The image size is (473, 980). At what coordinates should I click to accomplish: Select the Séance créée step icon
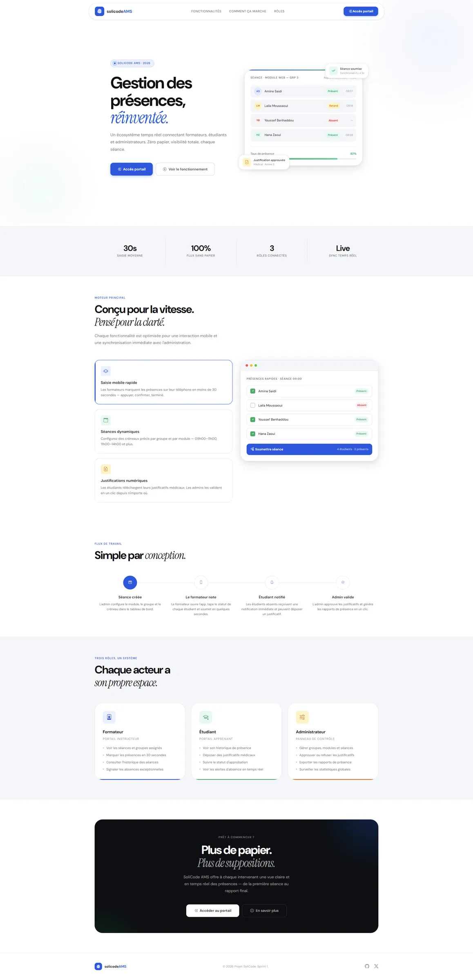pyautogui.click(x=130, y=582)
